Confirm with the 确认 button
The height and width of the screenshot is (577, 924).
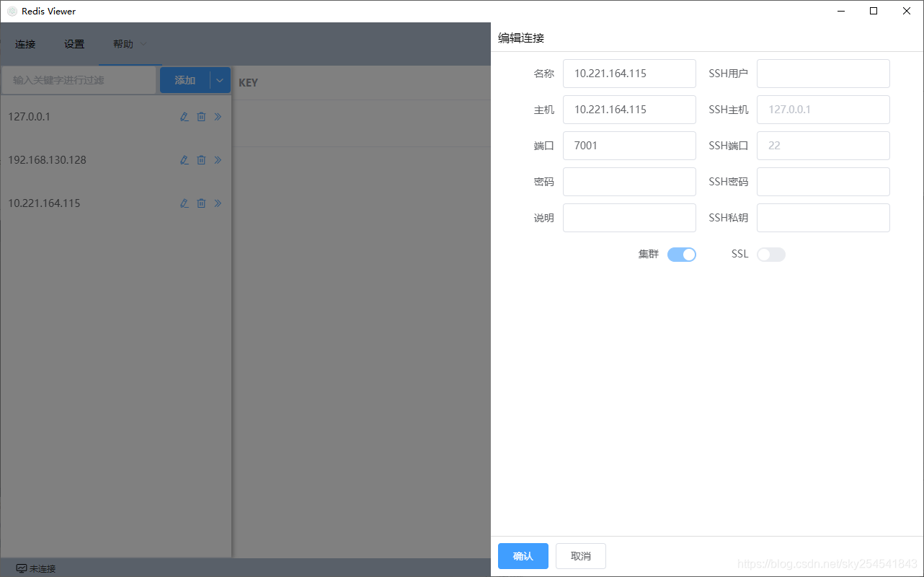coord(523,556)
